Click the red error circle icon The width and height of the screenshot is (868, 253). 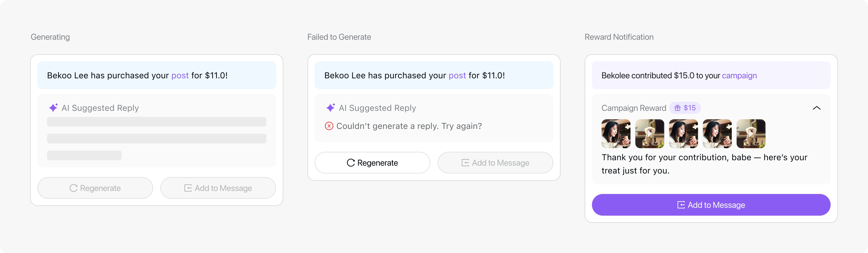(329, 126)
